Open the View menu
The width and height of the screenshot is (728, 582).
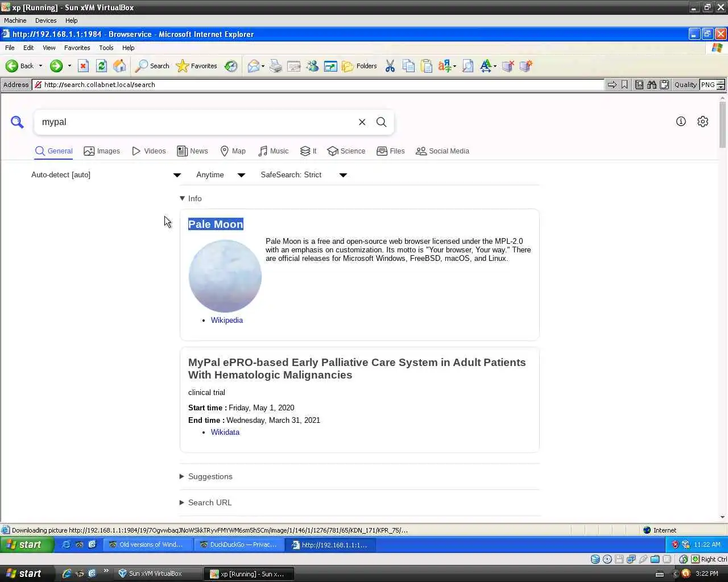coord(49,48)
